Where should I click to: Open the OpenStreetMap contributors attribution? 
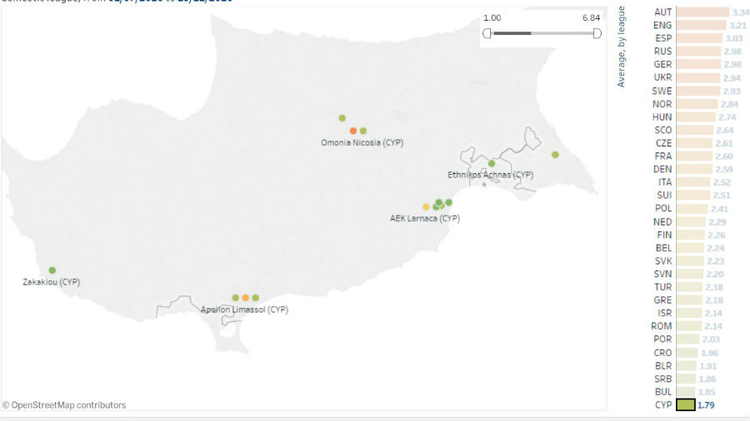64,405
